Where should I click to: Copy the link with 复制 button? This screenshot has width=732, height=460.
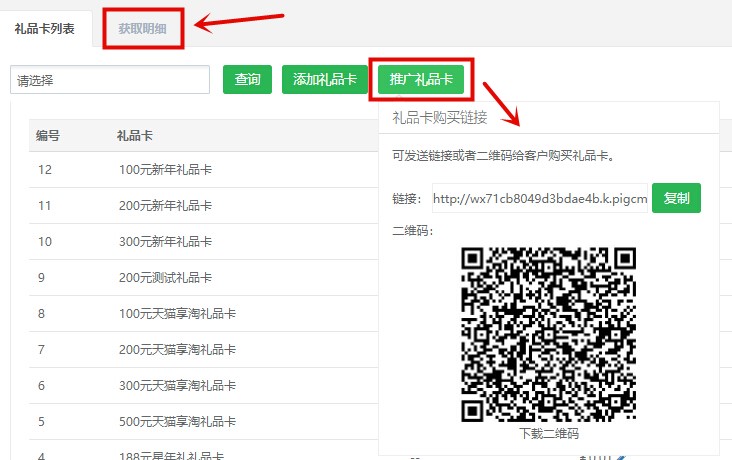(676, 198)
